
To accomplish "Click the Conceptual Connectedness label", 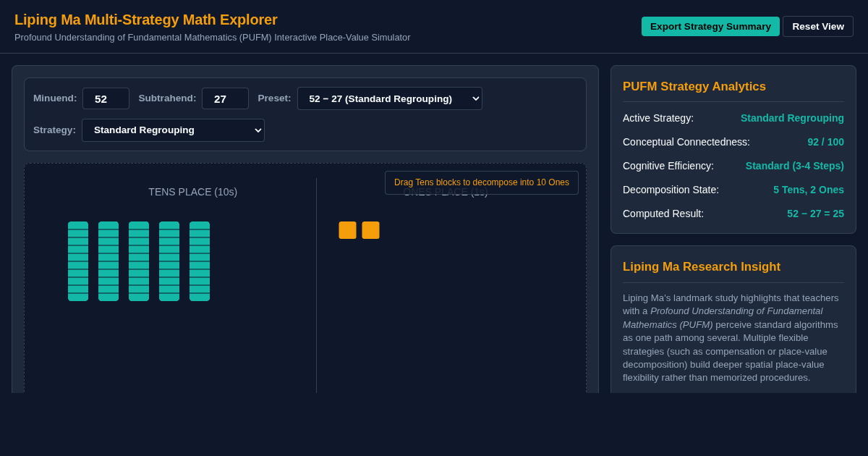I will [x=686, y=142].
